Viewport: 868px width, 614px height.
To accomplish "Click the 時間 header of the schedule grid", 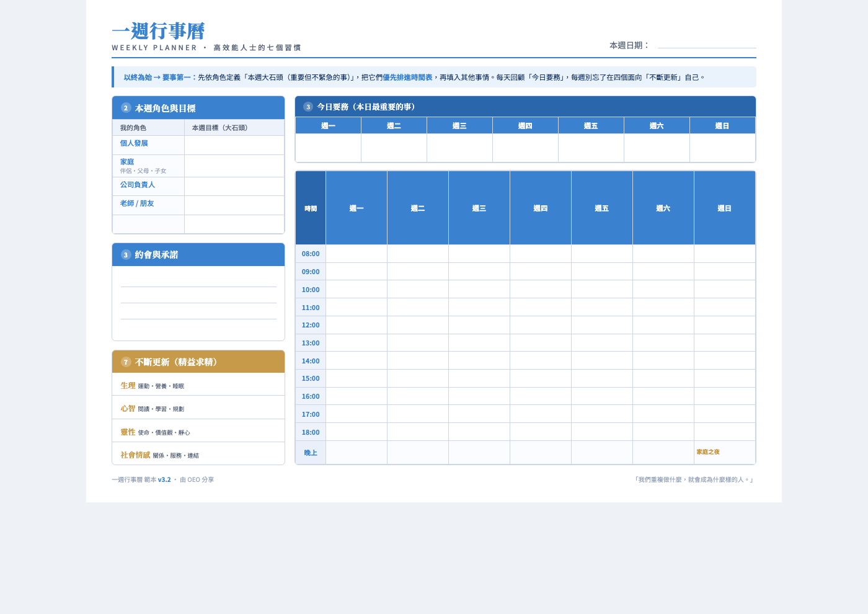I will pos(311,208).
